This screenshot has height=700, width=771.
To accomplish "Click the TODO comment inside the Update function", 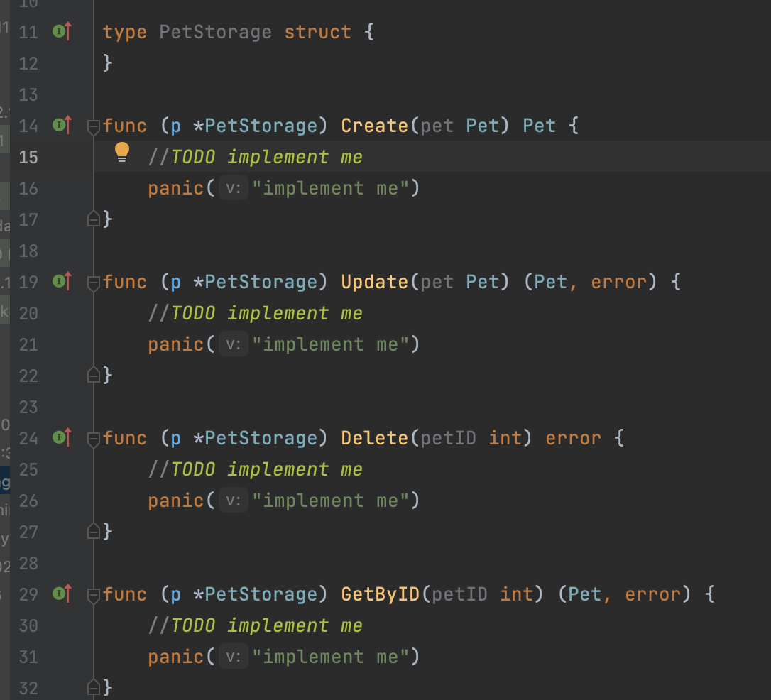I will pos(256,313).
